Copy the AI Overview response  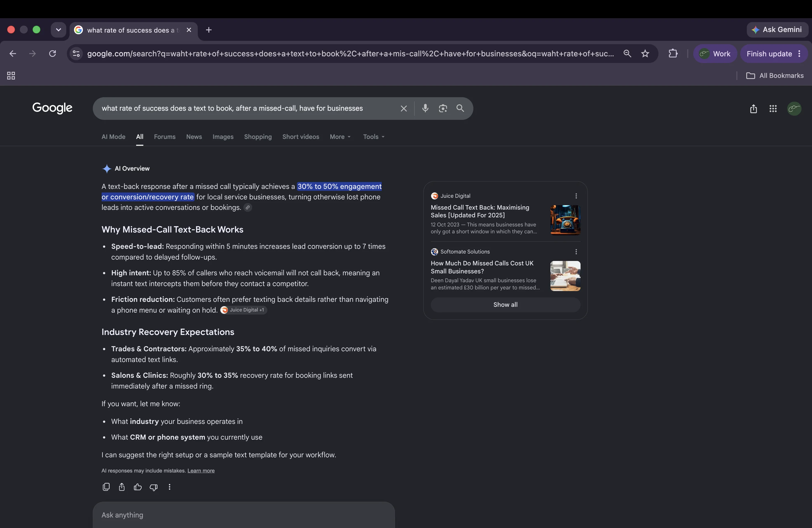[x=106, y=487]
